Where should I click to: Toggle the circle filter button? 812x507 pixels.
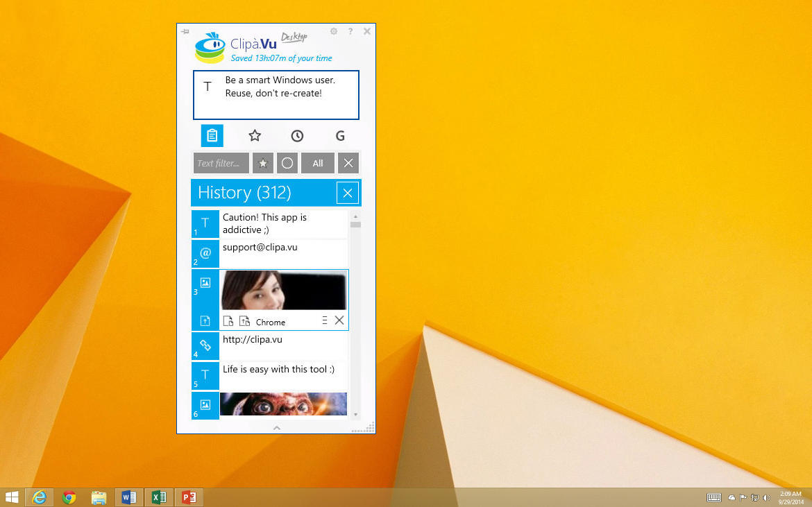pyautogui.click(x=287, y=163)
